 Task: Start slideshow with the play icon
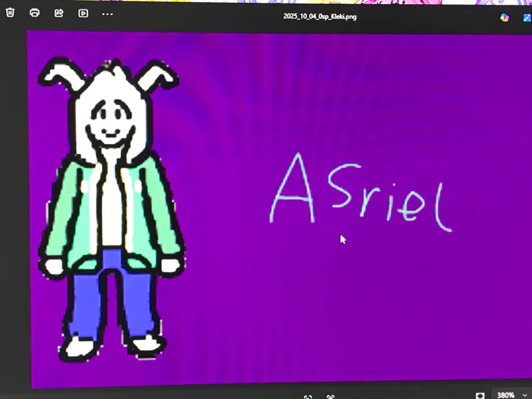pos(83,13)
